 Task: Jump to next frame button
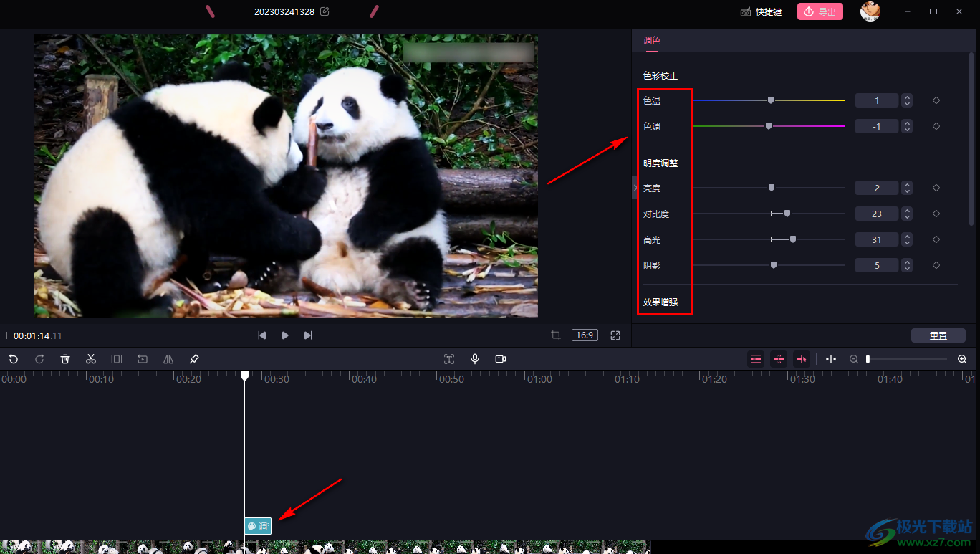(308, 335)
